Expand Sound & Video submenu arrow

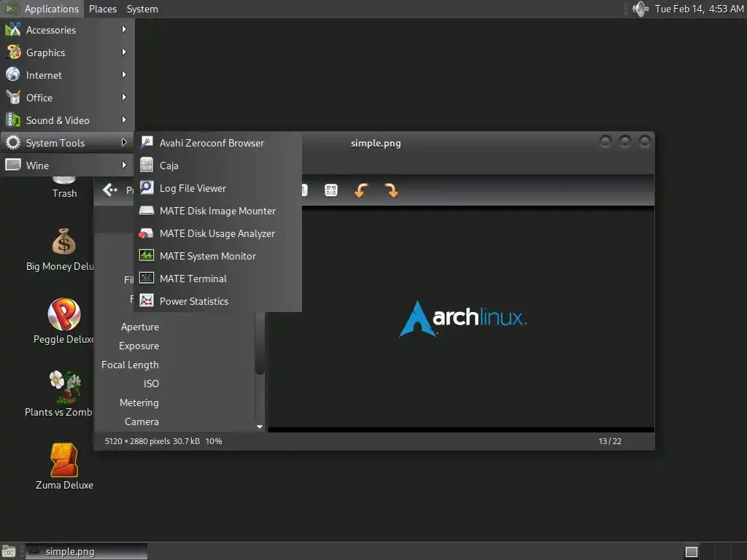tap(124, 120)
